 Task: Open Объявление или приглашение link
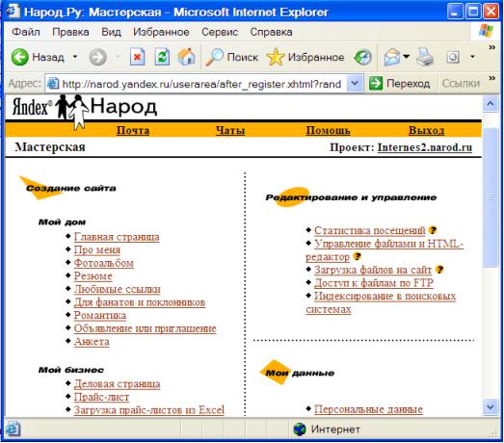tap(145, 328)
